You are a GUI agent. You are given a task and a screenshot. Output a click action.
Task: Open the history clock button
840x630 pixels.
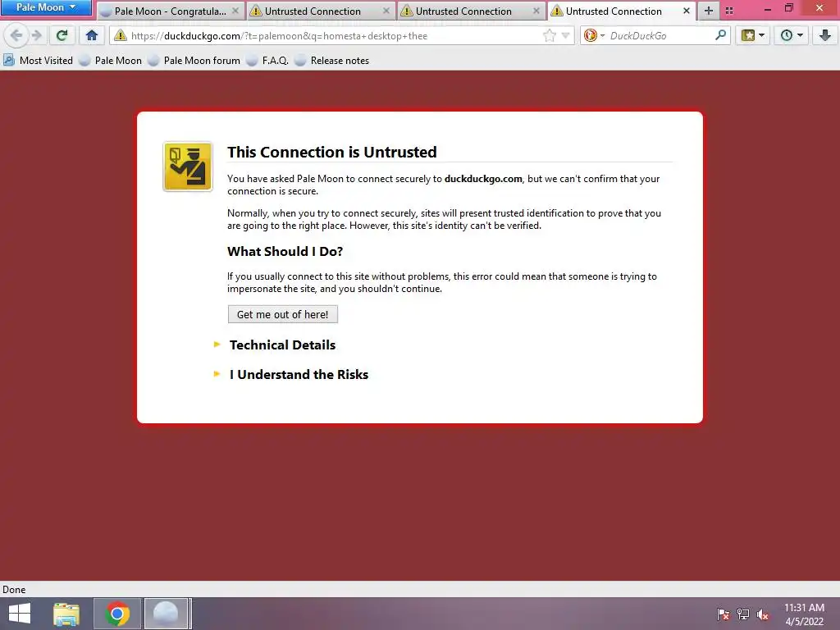tap(792, 36)
